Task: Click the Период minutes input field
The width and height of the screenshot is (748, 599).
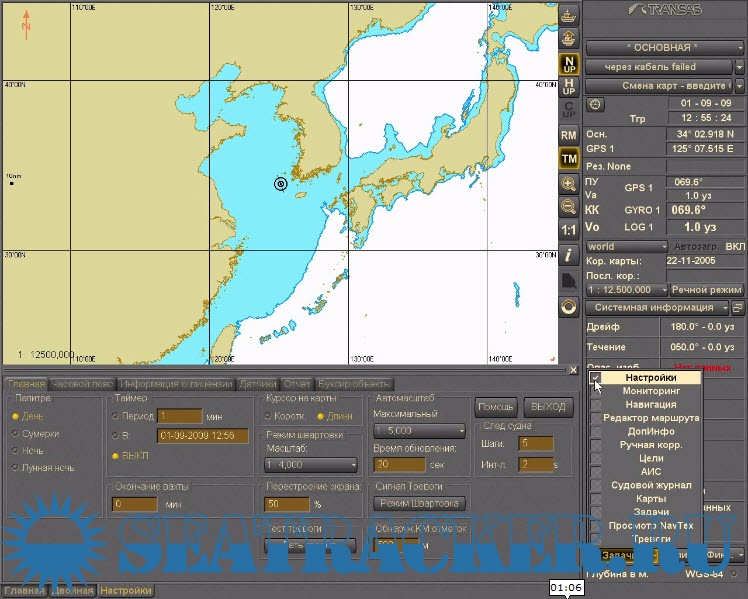Action: click(180, 416)
